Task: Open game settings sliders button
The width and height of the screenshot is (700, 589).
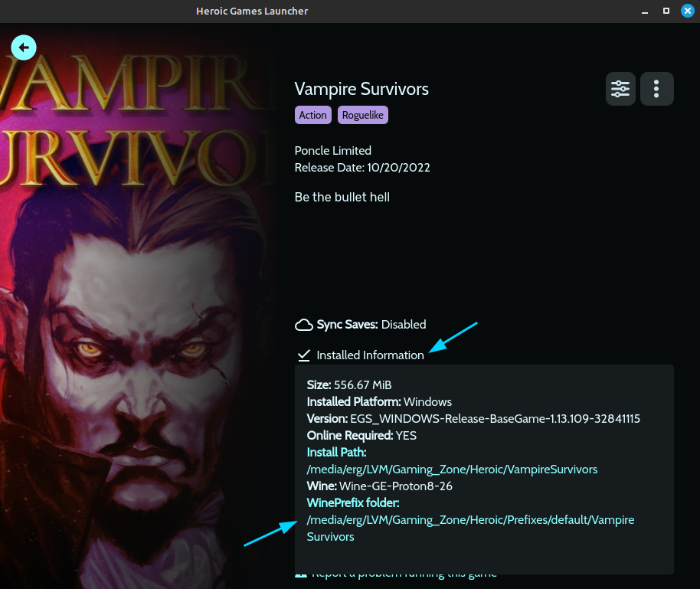Action: pos(620,89)
